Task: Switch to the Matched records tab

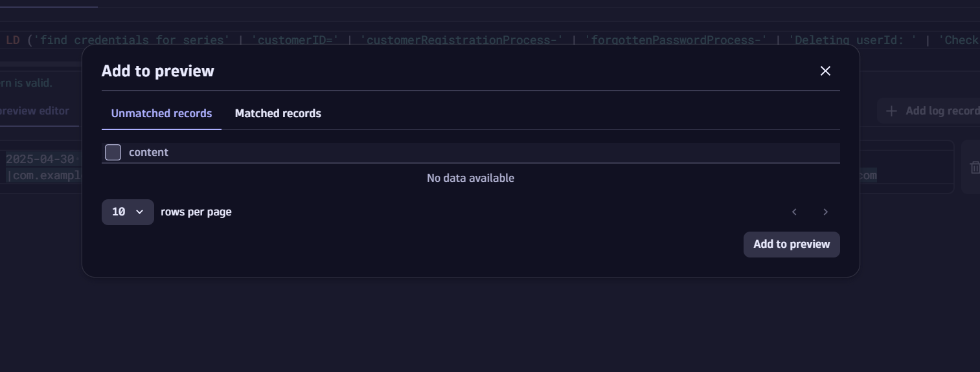Action: pos(278,114)
